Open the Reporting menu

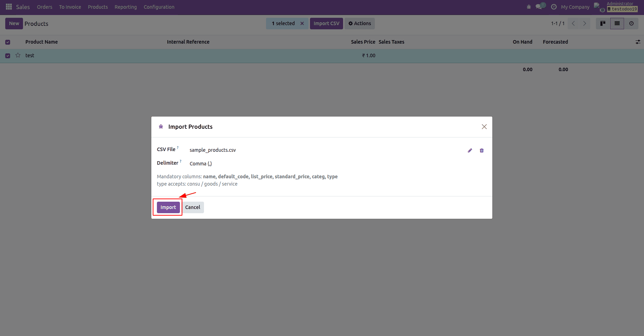[126, 7]
